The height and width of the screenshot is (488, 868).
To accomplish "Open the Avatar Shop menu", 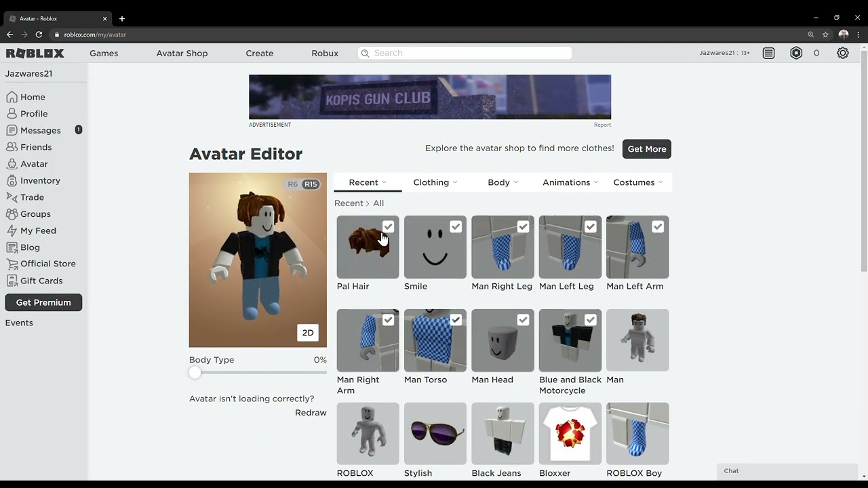I will (x=182, y=53).
